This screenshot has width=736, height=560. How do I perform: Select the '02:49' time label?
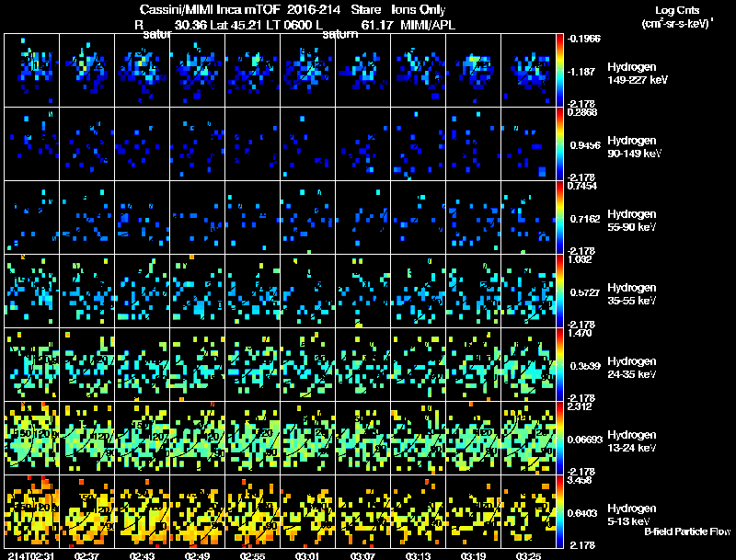coord(197,555)
